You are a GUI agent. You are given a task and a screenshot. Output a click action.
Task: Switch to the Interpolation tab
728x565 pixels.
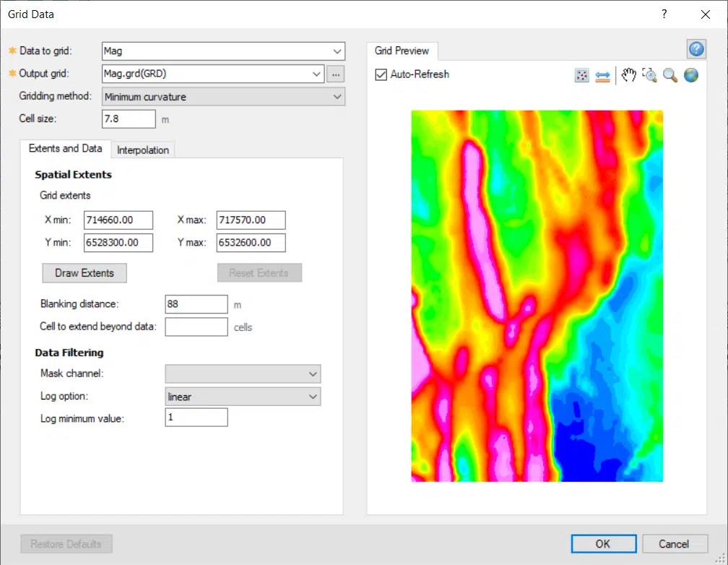(143, 150)
